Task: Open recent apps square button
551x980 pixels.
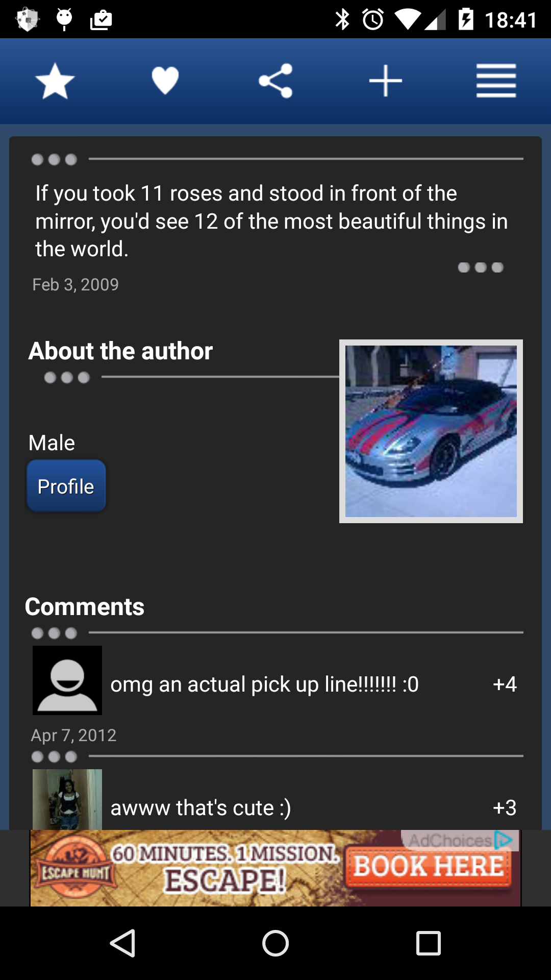Action: [x=429, y=943]
